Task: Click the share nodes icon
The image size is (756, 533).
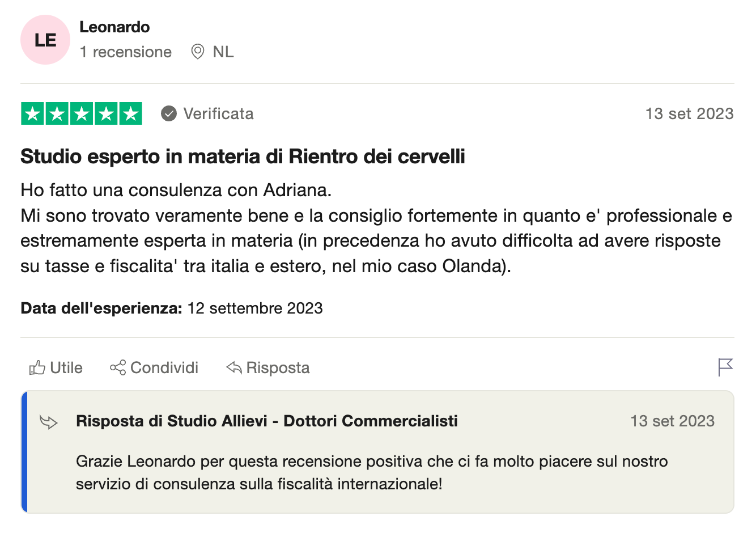Action: pos(118,368)
